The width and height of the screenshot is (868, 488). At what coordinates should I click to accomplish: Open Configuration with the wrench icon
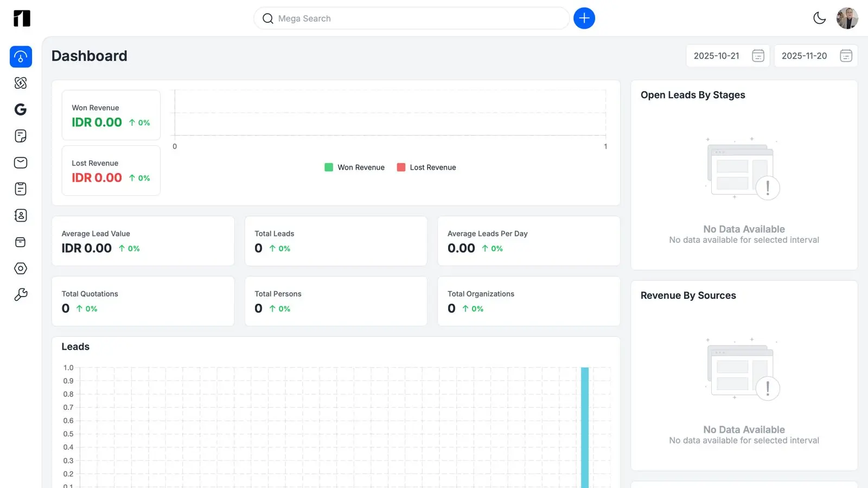20,294
